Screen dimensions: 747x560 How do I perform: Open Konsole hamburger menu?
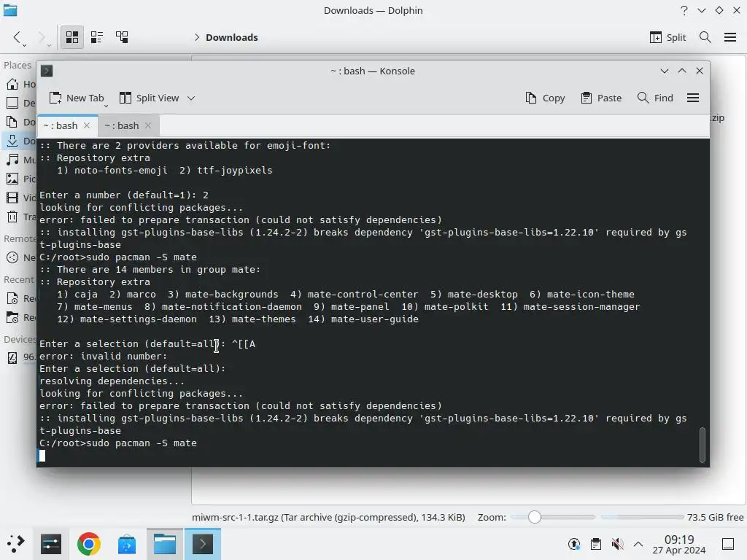click(x=693, y=98)
